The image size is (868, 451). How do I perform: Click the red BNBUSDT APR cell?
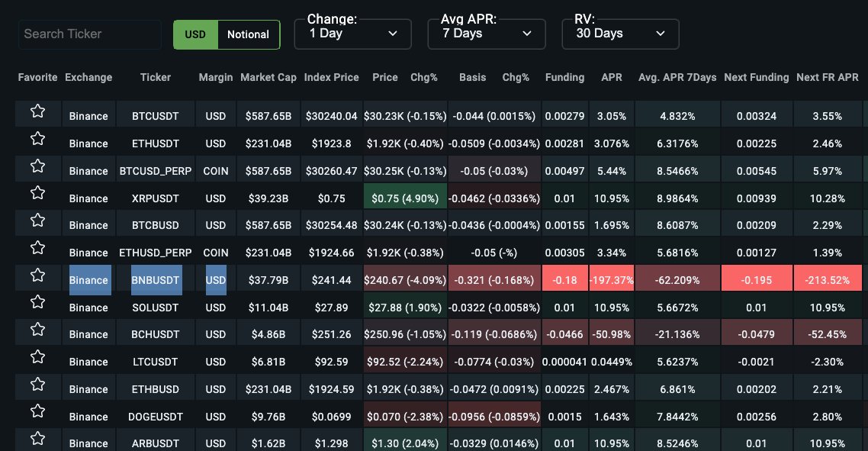coord(612,280)
